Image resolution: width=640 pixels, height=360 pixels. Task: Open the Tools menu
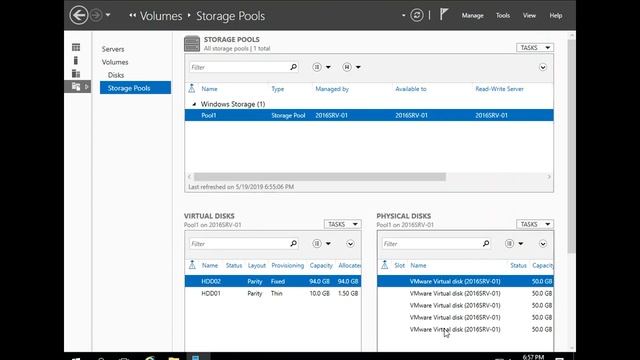pyautogui.click(x=502, y=16)
